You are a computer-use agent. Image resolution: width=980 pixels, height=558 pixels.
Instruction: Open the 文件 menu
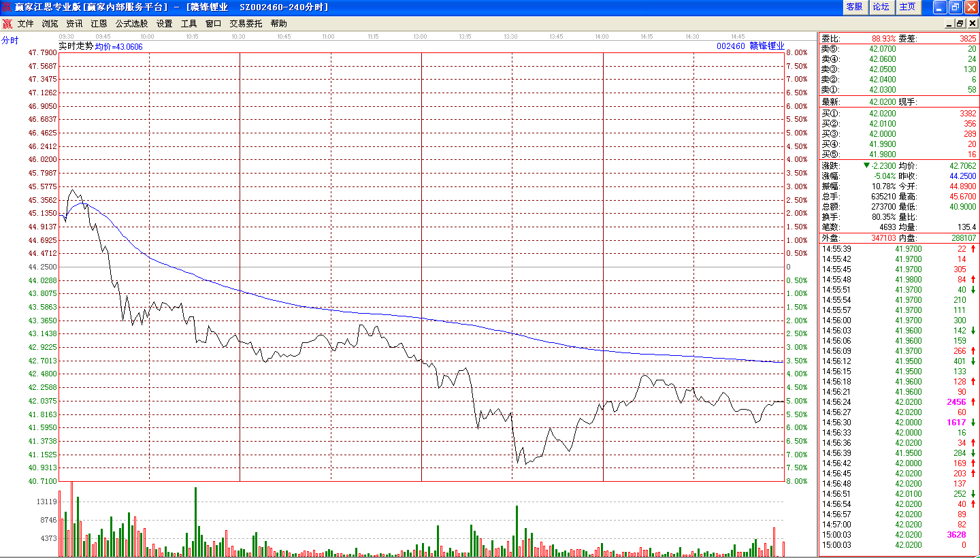pyautogui.click(x=26, y=23)
